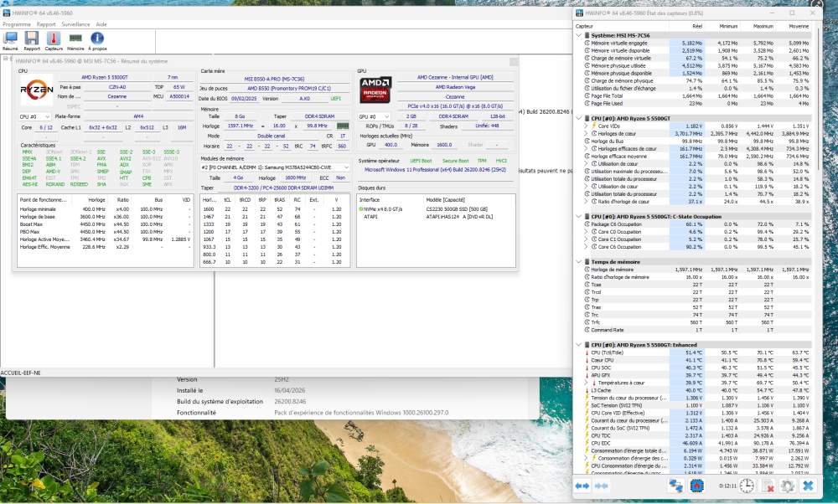Open the Surveillance menu
This screenshot has width=838, height=504.
pos(76,24)
